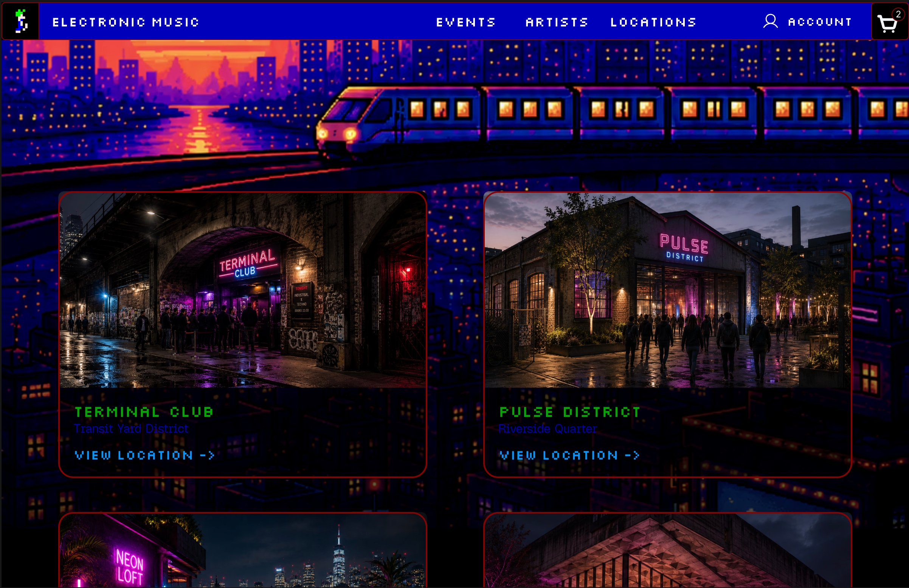View location for Terminal Club
The height and width of the screenshot is (588, 909).
145,455
